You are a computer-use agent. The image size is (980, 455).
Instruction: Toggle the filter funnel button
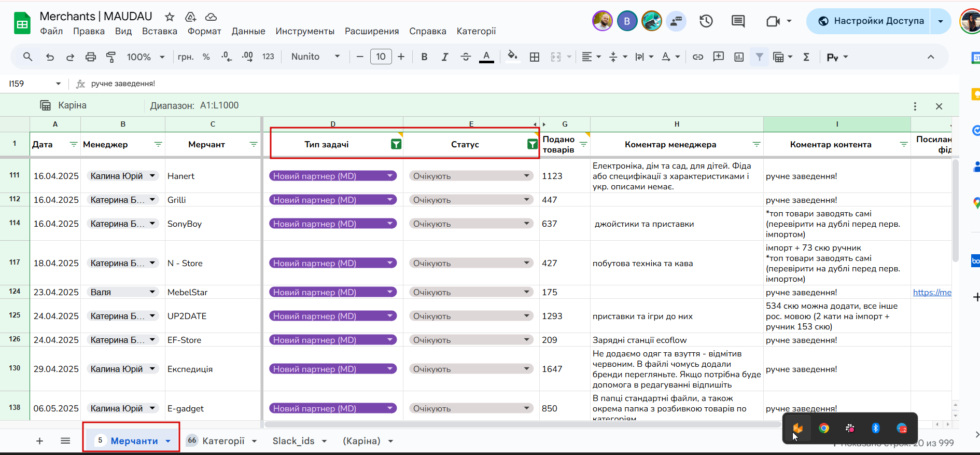pos(759,57)
